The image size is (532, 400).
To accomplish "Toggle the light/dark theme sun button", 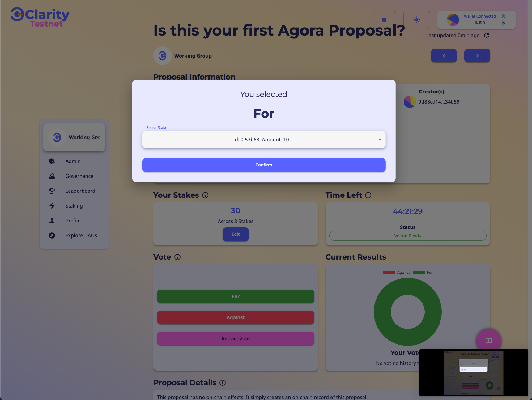I will [x=416, y=20].
